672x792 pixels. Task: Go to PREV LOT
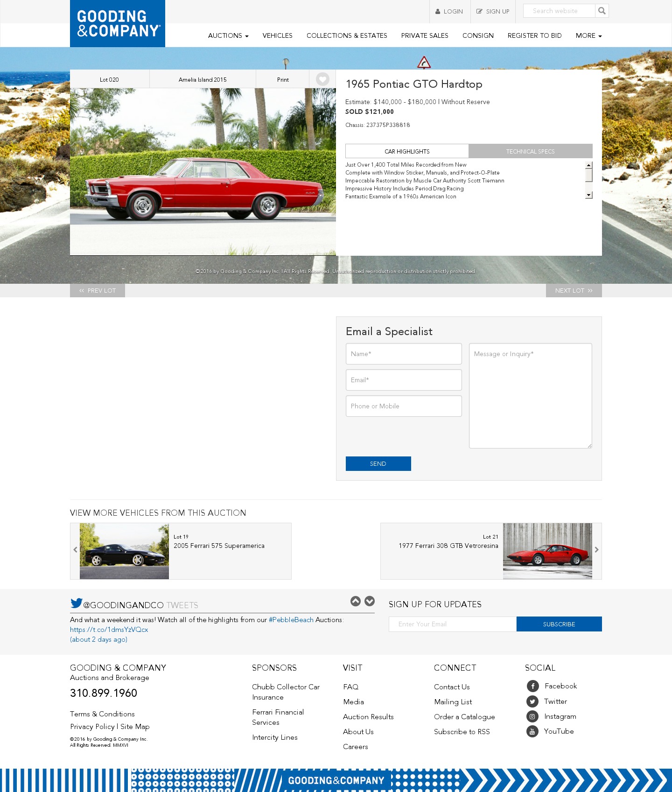[98, 290]
